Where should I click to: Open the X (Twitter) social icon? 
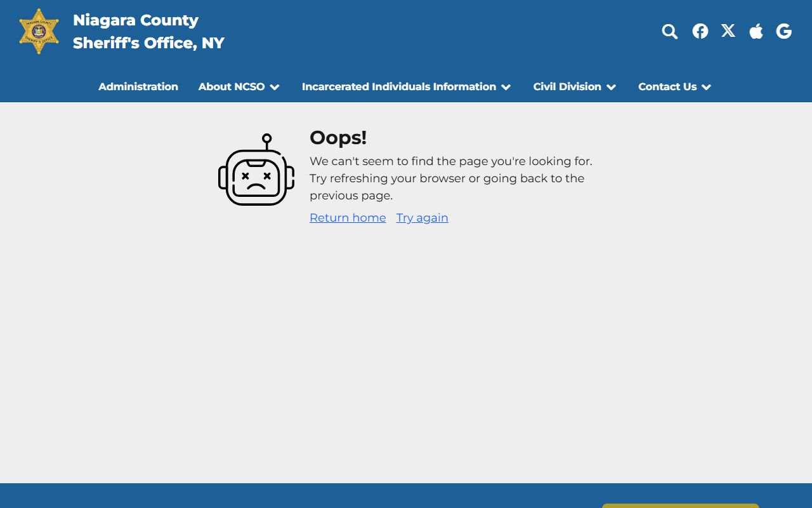tap(728, 30)
